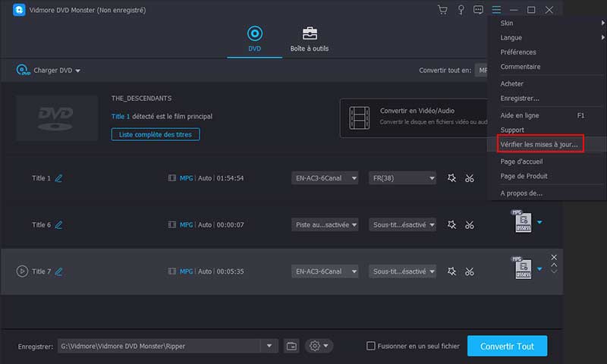
Task: Click Liste complète des titres button
Action: tap(156, 134)
